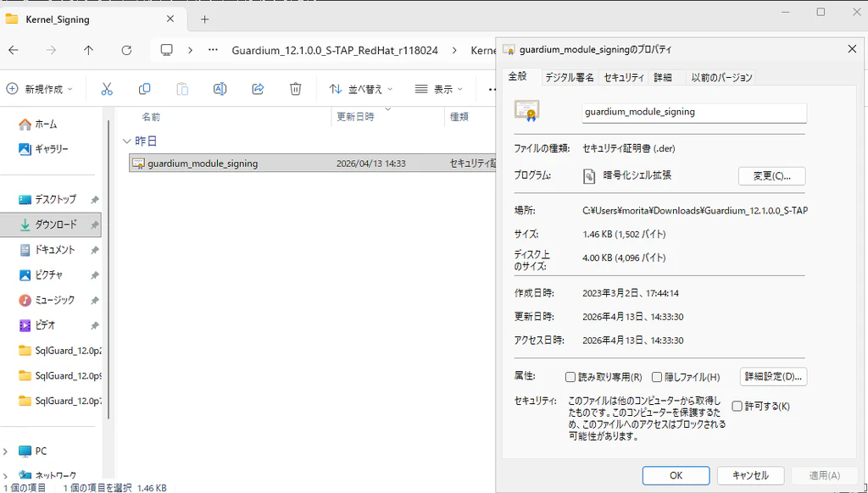Switch to the 以前のバージョン tab

[x=722, y=78]
